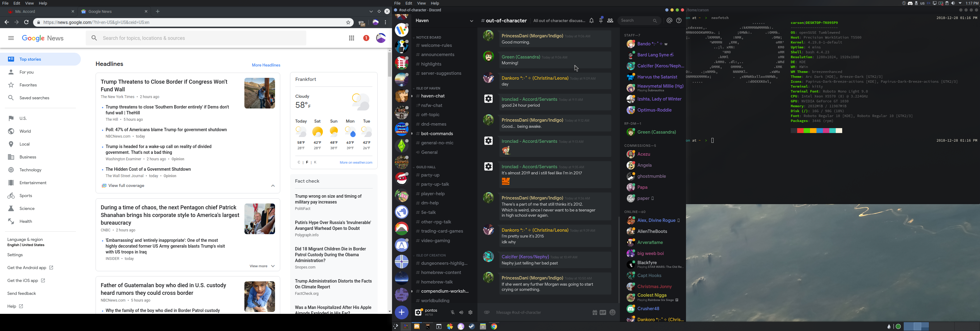Click the Discord chat scrollbar thumb

(619, 260)
